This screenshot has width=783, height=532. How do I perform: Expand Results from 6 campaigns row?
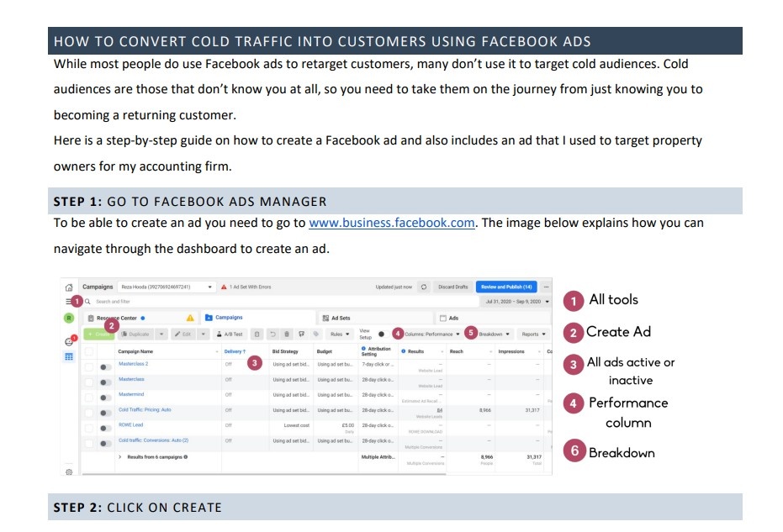click(119, 456)
